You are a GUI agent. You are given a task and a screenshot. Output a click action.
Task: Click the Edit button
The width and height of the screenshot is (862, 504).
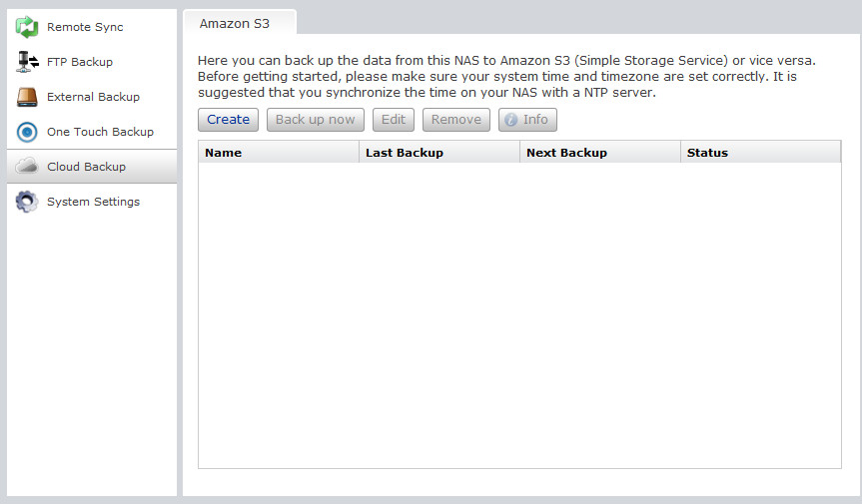pos(394,120)
